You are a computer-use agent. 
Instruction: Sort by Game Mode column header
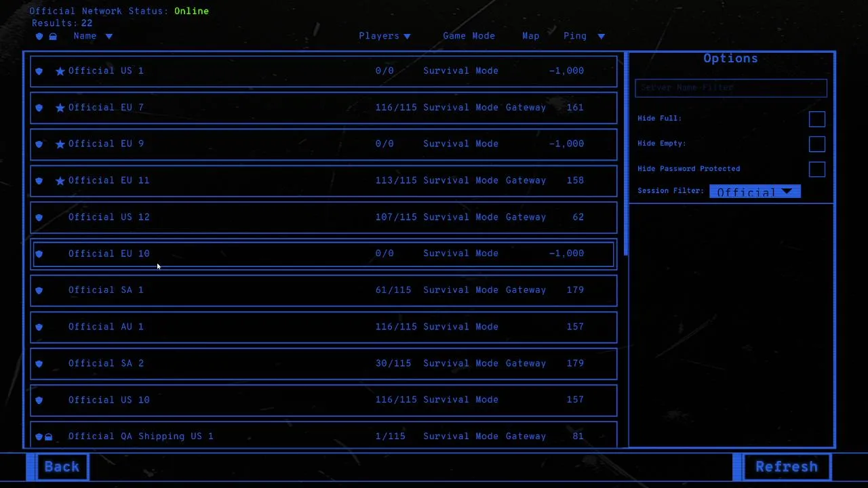[469, 36]
